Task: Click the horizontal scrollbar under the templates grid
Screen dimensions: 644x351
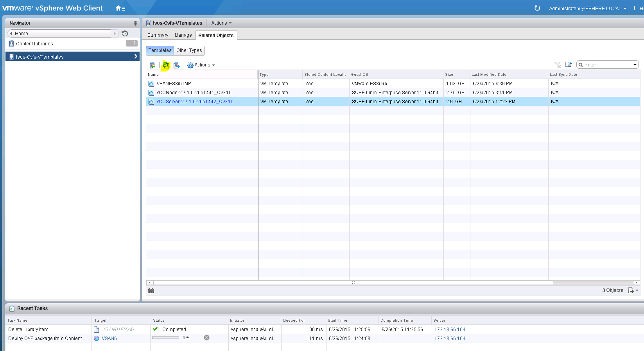Action: (353, 283)
